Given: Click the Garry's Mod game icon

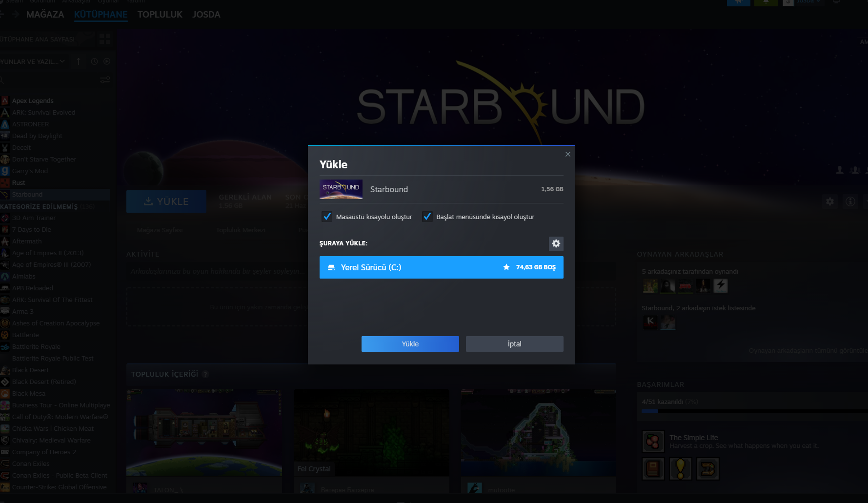Looking at the screenshot, I should click(5, 171).
